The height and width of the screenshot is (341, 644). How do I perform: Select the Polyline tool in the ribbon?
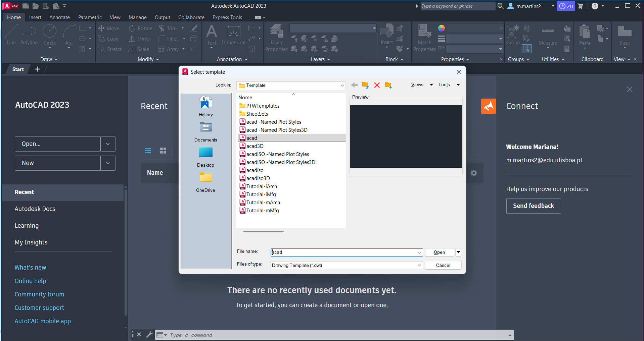[29, 35]
